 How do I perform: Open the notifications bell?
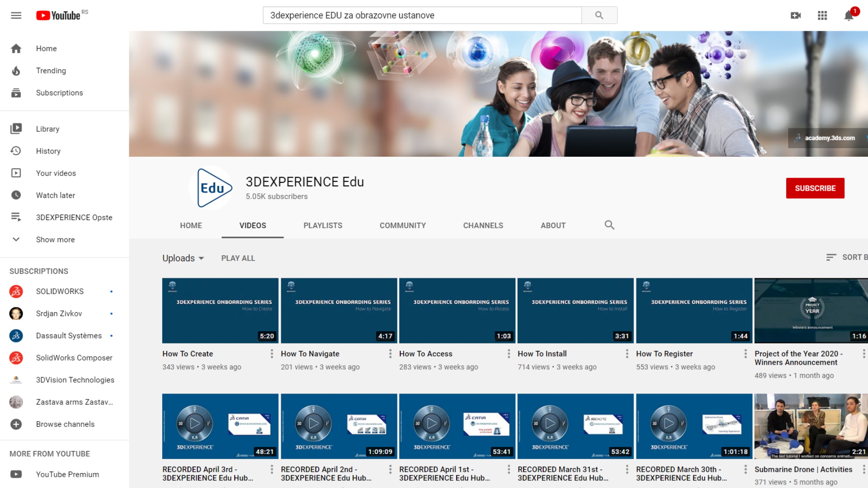pos(849,15)
